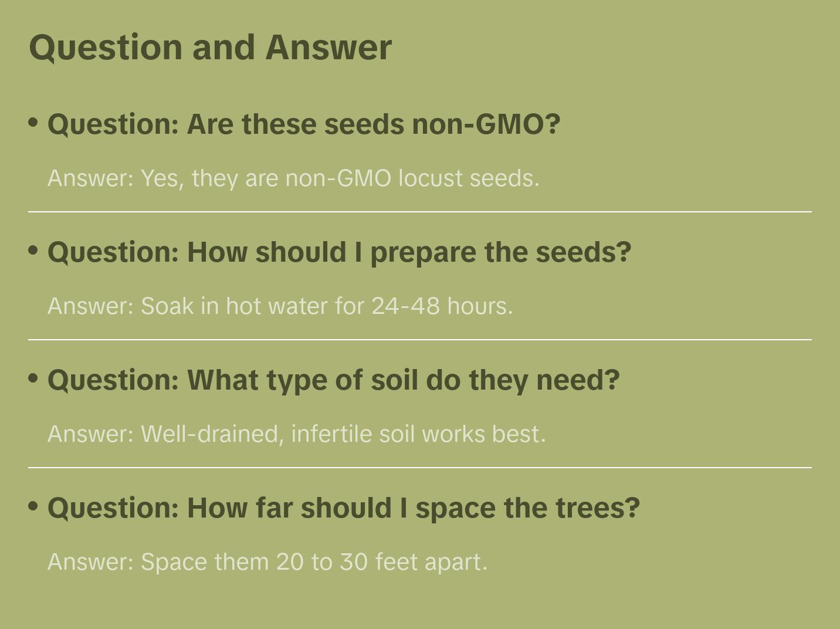The image size is (840, 629).
Task: Click the bullet beside the tree spacing question
Action: tap(33, 506)
